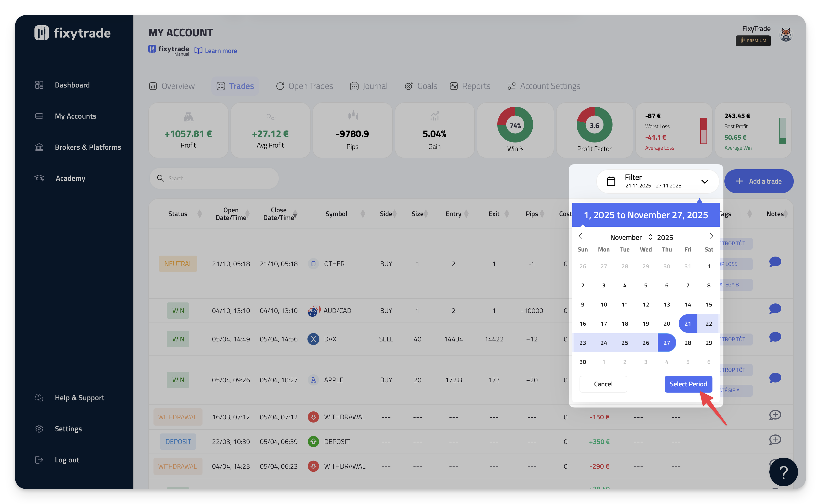Viewport: 821px width, 504px height.
Task: Go to next month in calendar
Action: (x=711, y=236)
